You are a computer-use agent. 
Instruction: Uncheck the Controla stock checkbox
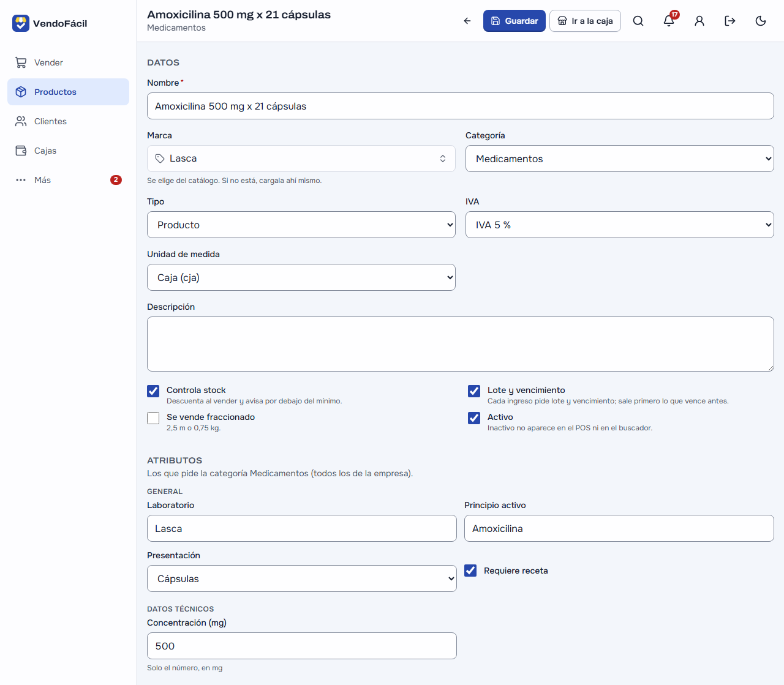tap(153, 391)
